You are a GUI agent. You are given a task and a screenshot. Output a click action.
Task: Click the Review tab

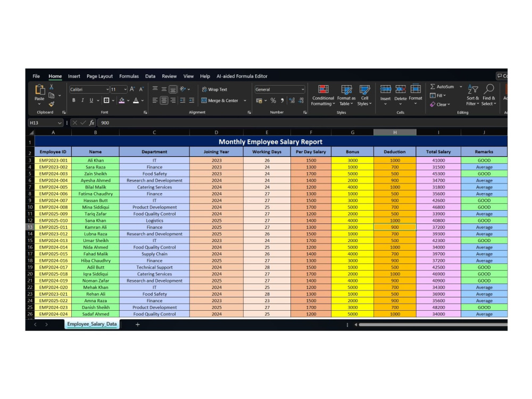169,76
